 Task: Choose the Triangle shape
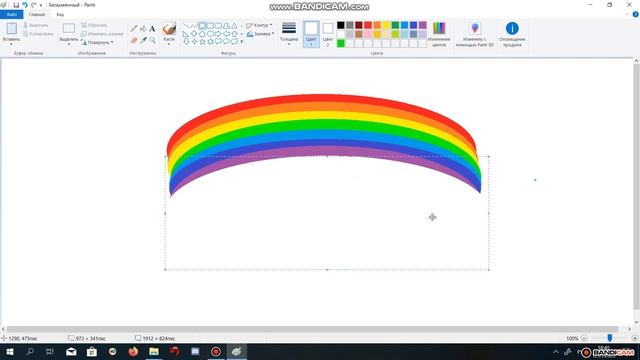235,26
